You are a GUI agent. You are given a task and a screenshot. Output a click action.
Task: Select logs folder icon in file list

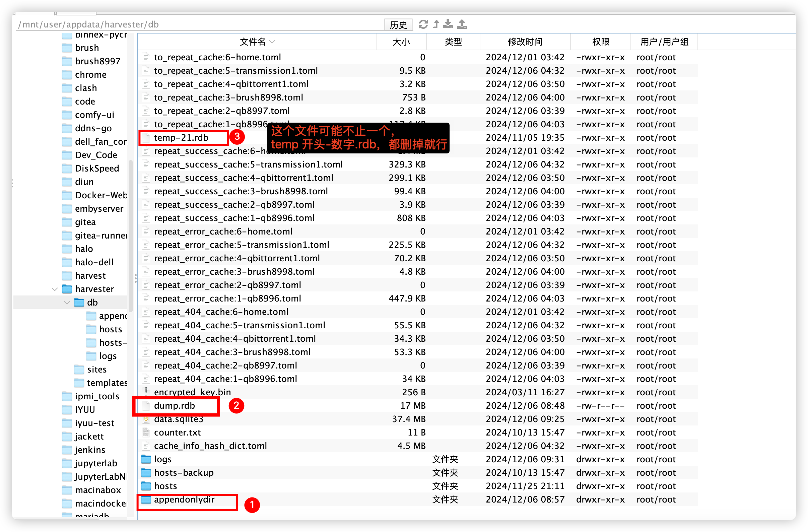point(146,459)
